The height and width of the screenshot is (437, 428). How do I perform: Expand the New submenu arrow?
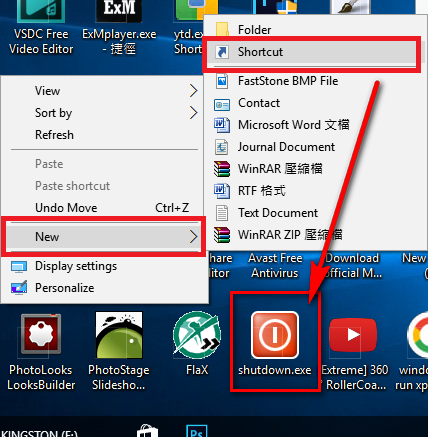194,237
